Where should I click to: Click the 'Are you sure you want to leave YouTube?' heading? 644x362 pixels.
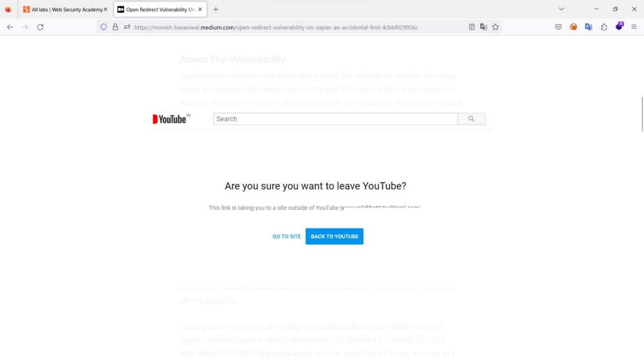tap(316, 186)
